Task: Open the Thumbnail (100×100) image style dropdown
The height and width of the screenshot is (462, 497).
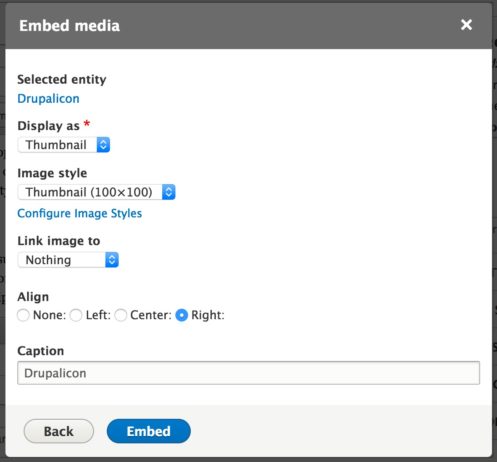Action: pos(96,192)
